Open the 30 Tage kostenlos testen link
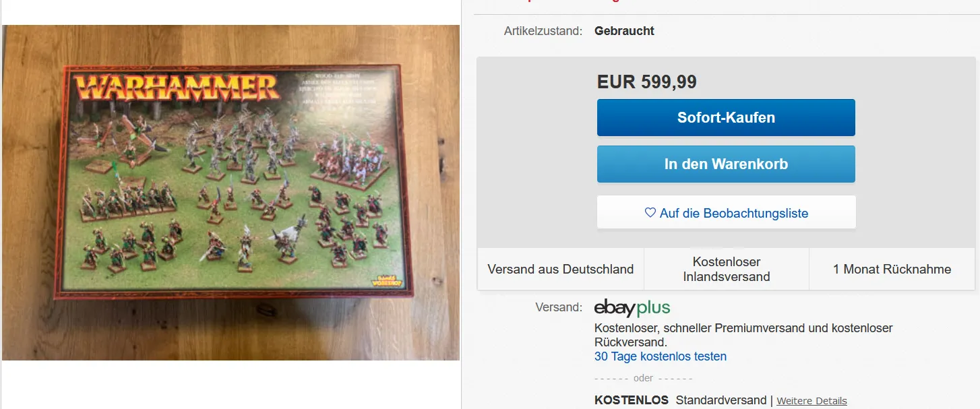Viewport: 980px width, 409px height. 661,356
